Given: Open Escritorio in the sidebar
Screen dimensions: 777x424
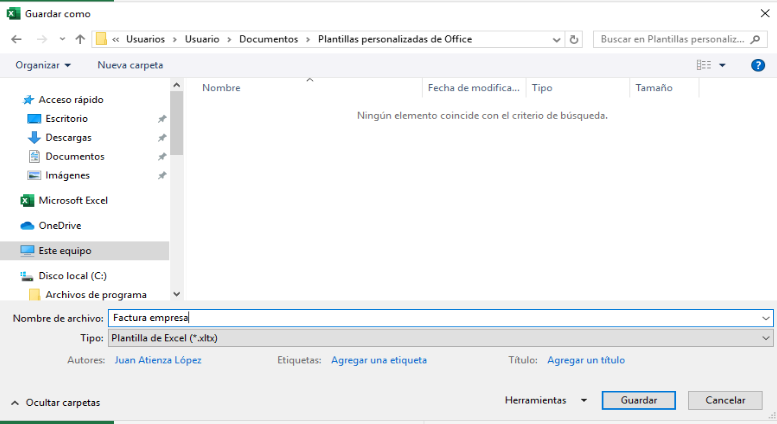Looking at the screenshot, I should (66, 118).
